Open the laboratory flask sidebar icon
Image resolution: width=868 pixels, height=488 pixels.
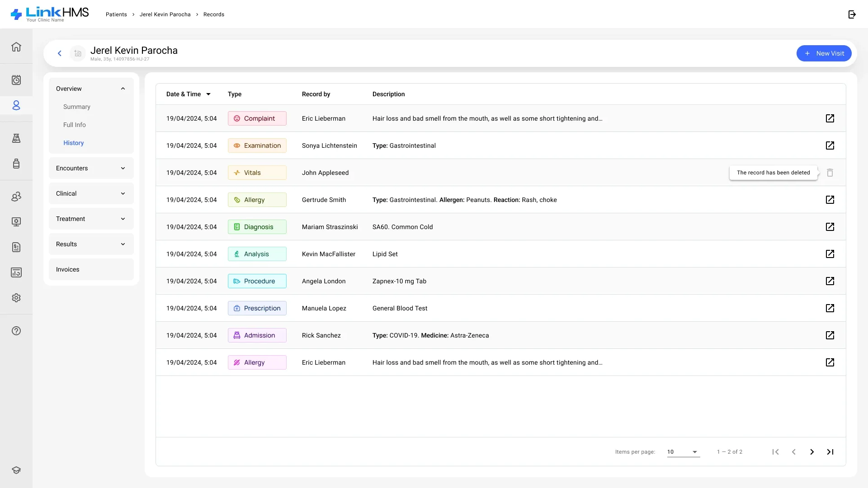16,138
